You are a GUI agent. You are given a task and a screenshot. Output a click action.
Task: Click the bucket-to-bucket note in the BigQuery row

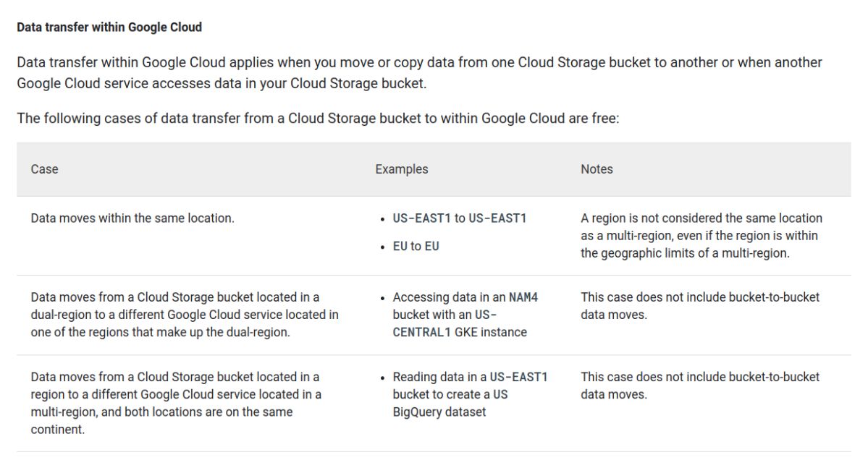click(699, 386)
